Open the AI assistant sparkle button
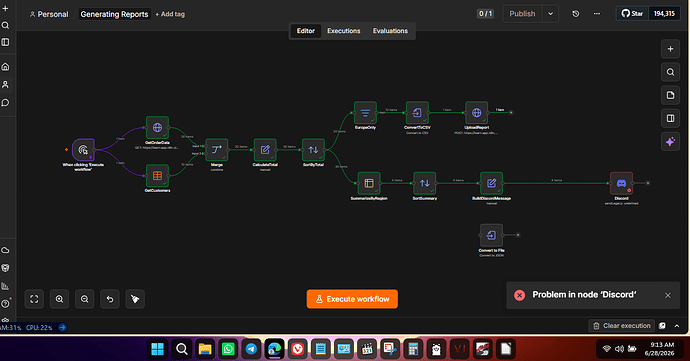This screenshot has height=361, width=690. click(670, 141)
